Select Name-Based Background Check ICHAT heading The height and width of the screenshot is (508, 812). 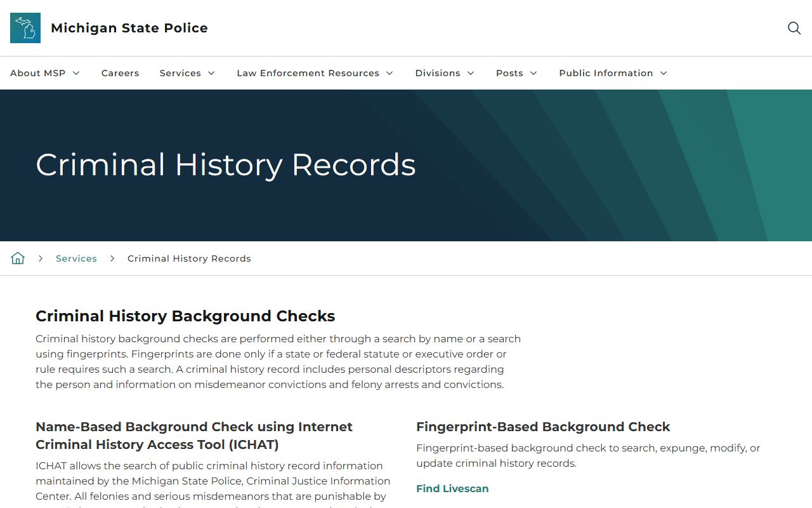(x=194, y=436)
